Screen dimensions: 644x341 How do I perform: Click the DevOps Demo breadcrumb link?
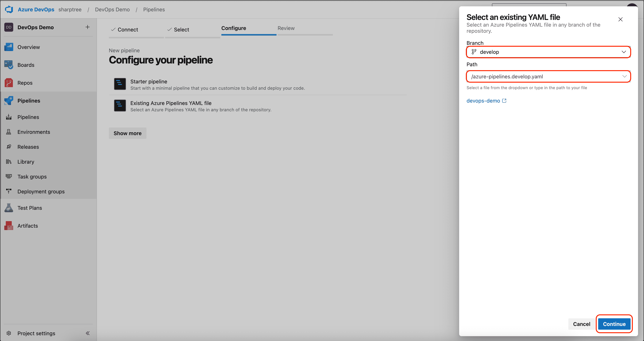[x=112, y=9]
